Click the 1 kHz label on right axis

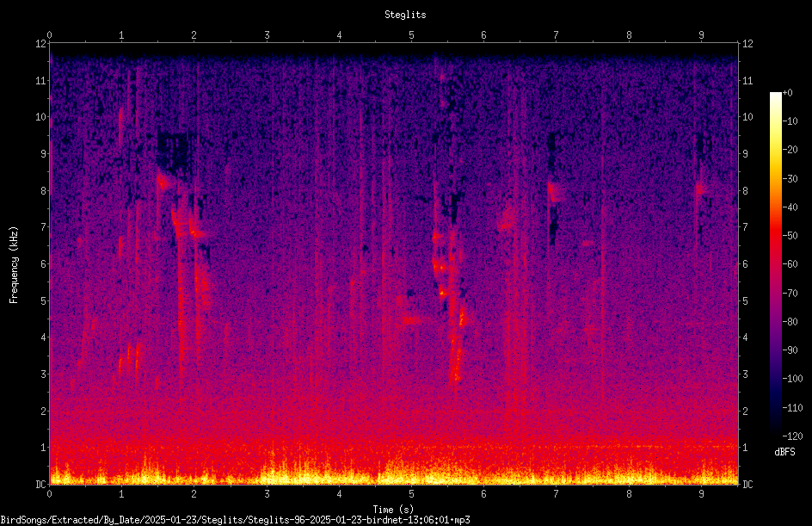pyautogui.click(x=745, y=448)
